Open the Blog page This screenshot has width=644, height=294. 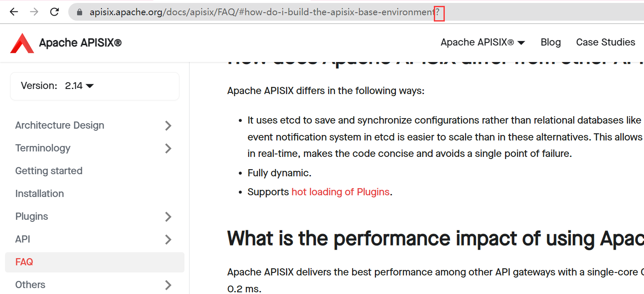tap(550, 42)
